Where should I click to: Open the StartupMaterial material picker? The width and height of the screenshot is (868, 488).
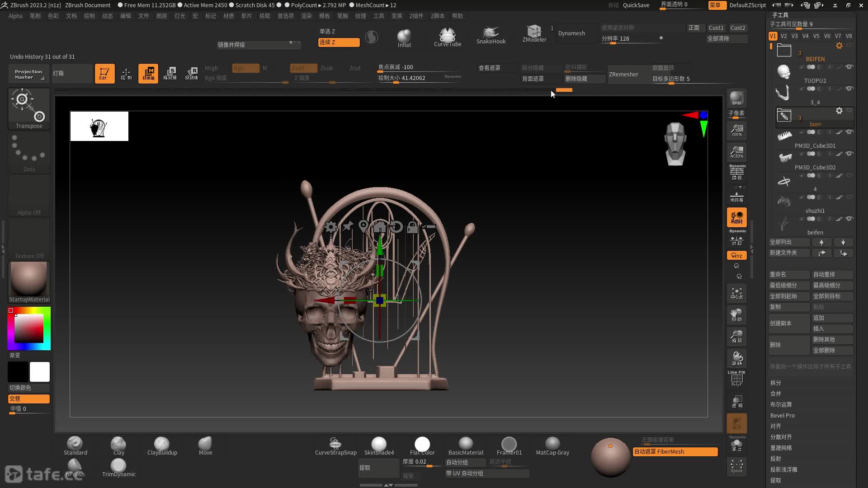[x=29, y=282]
